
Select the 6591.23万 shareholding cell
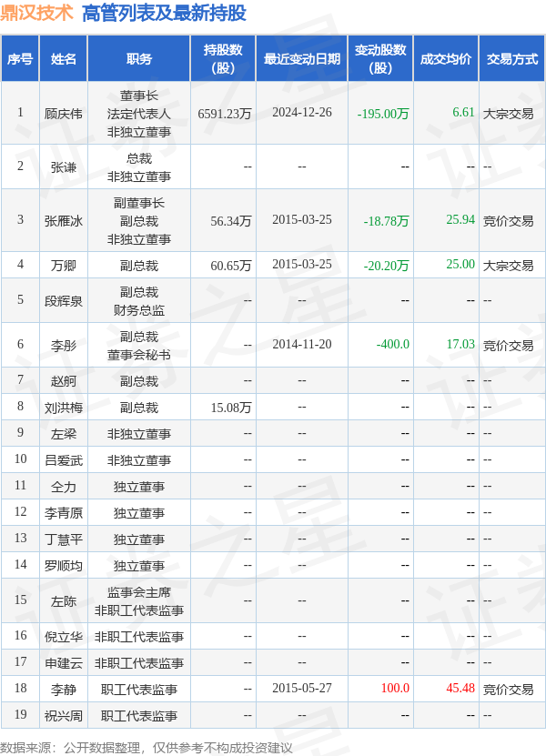[225, 114]
